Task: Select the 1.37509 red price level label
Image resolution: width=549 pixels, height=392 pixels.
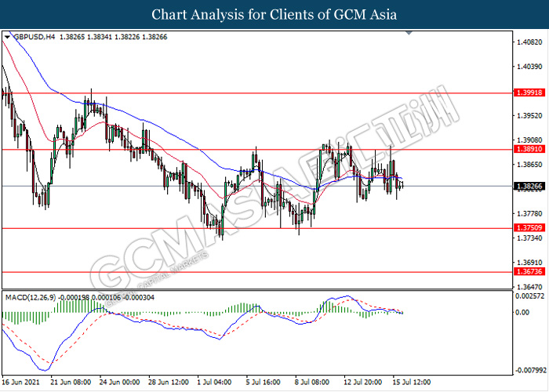Action: point(529,228)
